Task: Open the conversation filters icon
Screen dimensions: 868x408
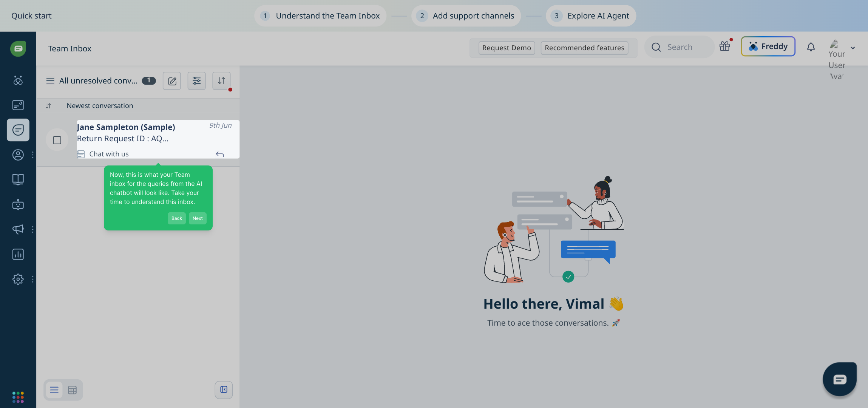Action: pyautogui.click(x=196, y=81)
